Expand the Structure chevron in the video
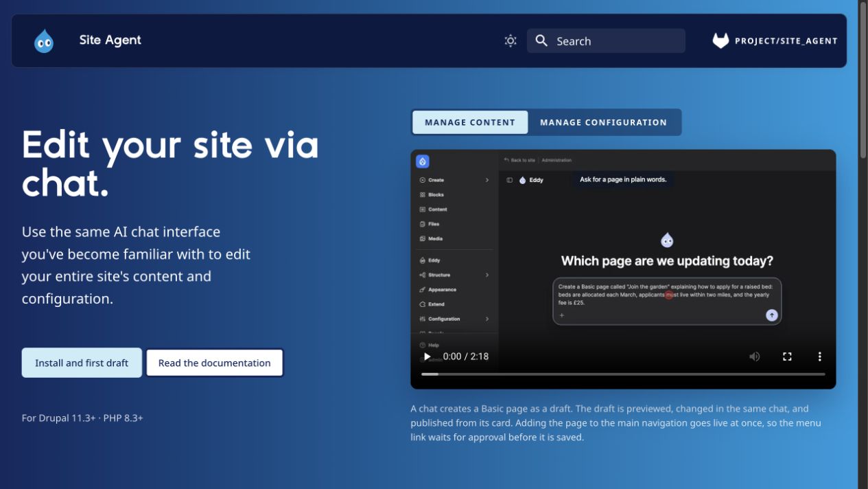 487,275
